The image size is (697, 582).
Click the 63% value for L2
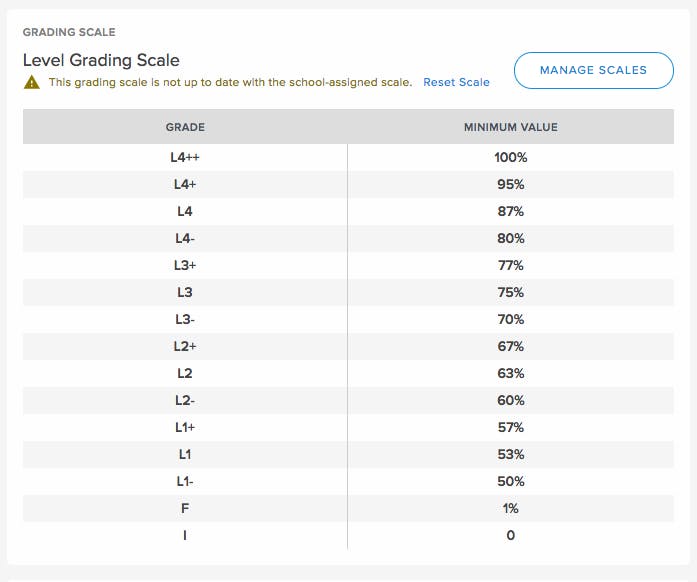[x=511, y=373]
